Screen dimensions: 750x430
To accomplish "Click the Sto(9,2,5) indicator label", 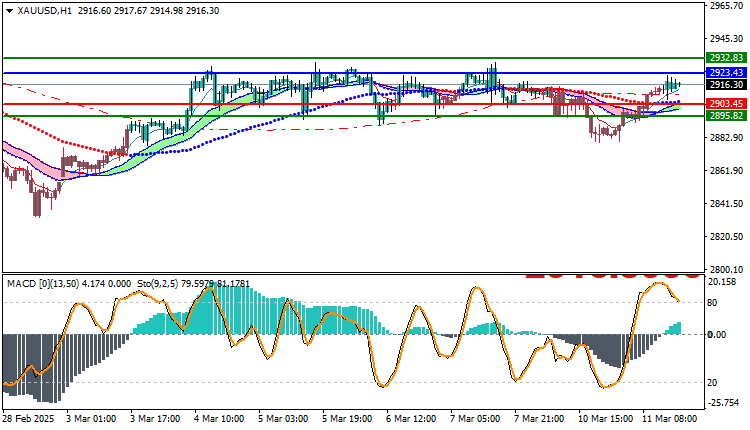I will tap(158, 284).
